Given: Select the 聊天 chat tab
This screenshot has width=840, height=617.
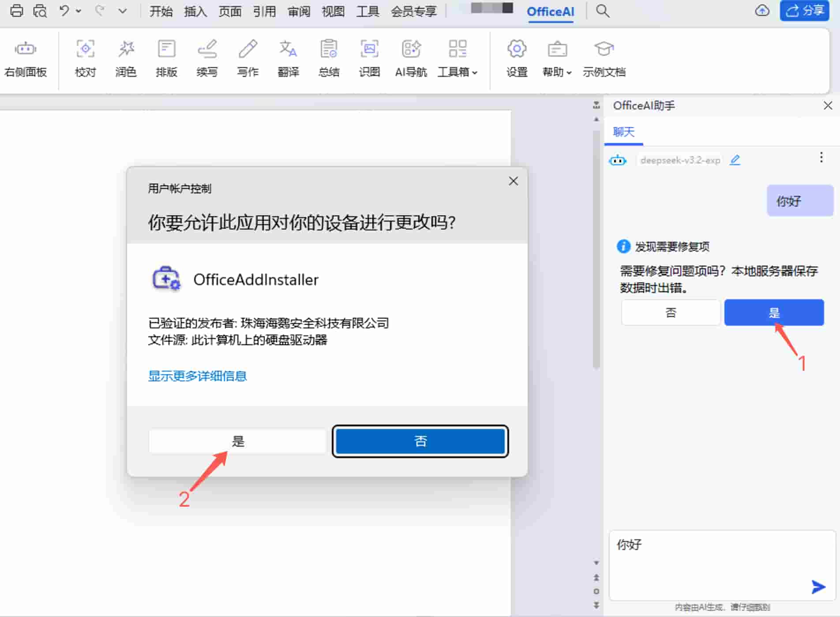Looking at the screenshot, I should click(x=623, y=132).
